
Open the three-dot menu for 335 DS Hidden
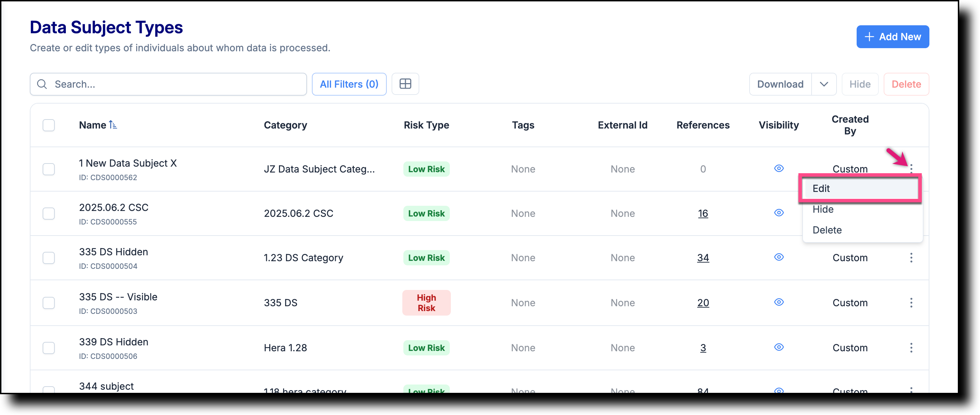911,258
